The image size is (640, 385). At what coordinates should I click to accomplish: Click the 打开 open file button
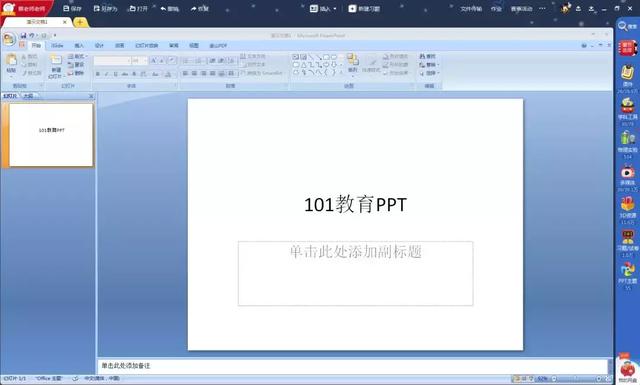click(x=138, y=8)
